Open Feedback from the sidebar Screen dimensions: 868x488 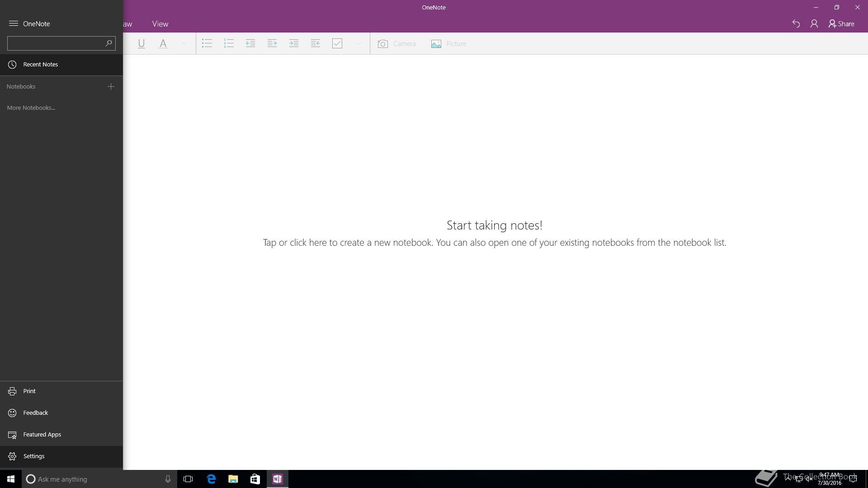[61, 413]
